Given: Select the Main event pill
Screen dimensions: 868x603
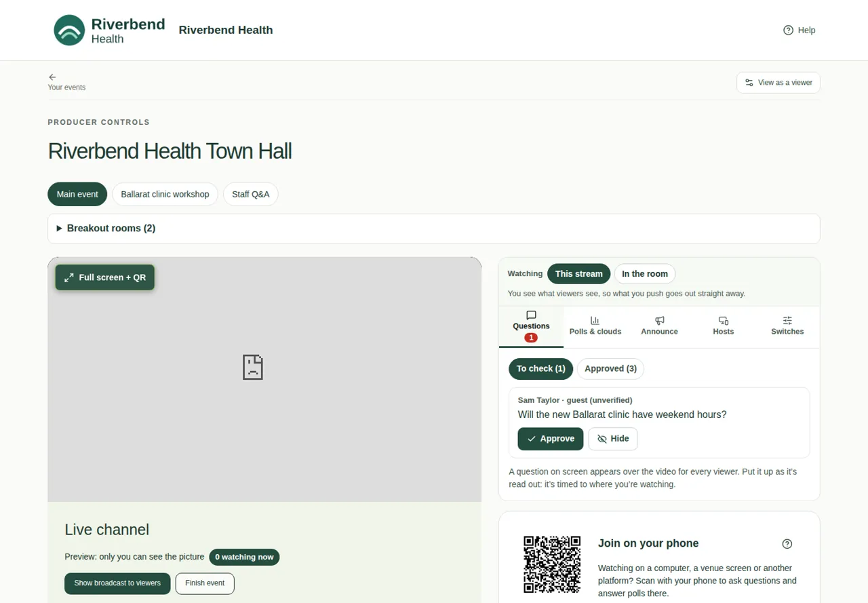Looking at the screenshot, I should (77, 194).
